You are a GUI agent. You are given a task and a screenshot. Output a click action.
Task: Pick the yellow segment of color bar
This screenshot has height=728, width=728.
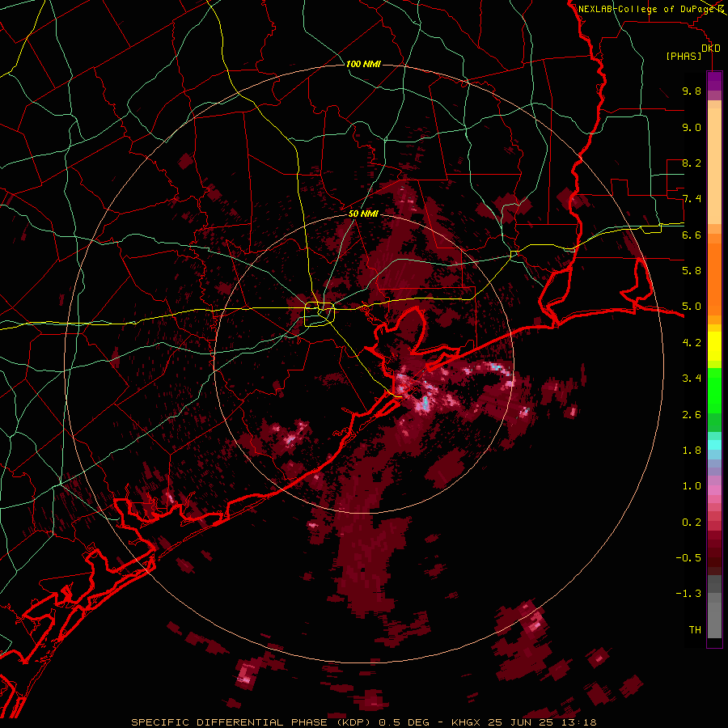click(x=714, y=346)
